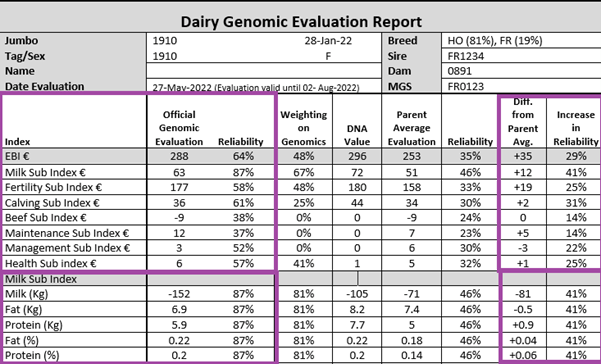Select the Health Sub index € label
Screen dimensions: 601x364
[x=51, y=264]
